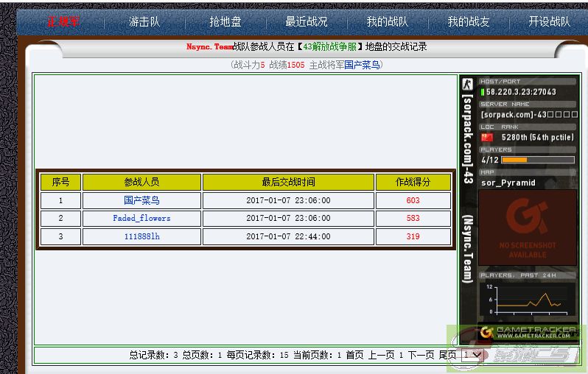
Task: Click the green server online status indicator
Action: [483, 92]
